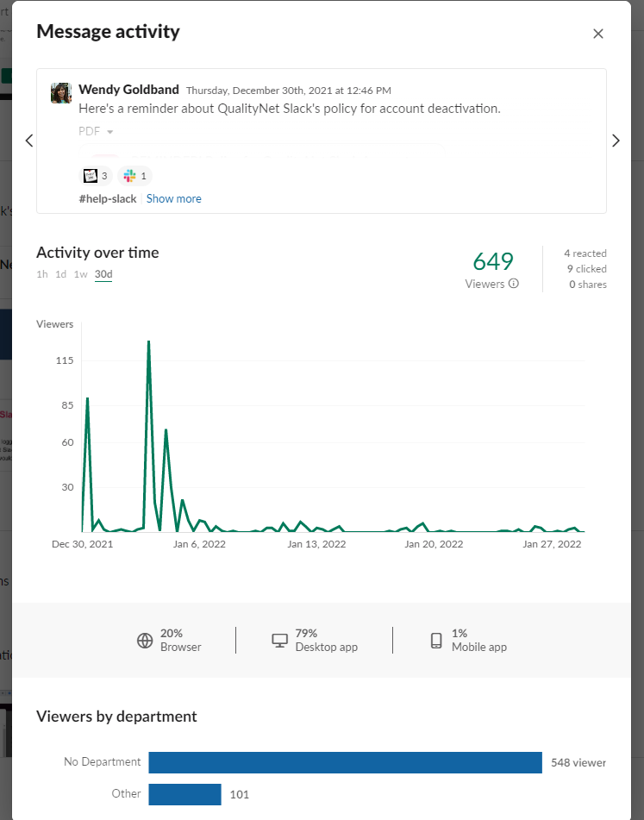
Task: Open the #help-slack channel link
Action: pyautogui.click(x=108, y=198)
